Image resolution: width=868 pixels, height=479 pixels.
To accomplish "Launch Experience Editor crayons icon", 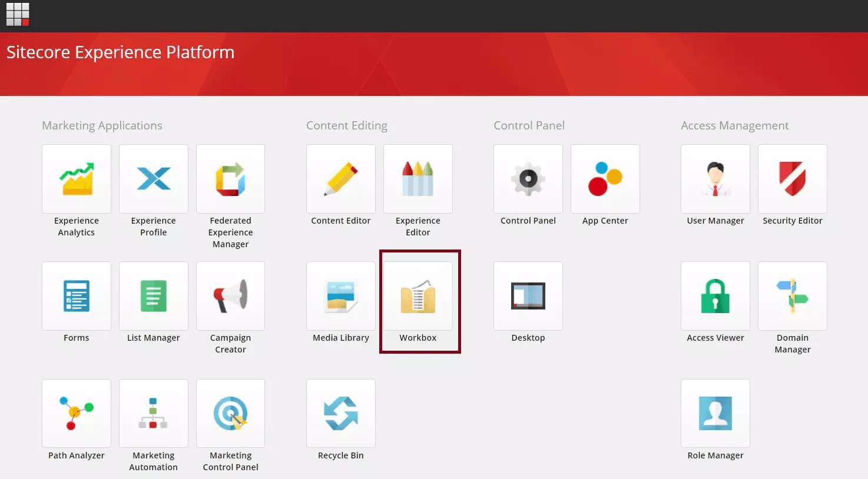I will point(418,179).
